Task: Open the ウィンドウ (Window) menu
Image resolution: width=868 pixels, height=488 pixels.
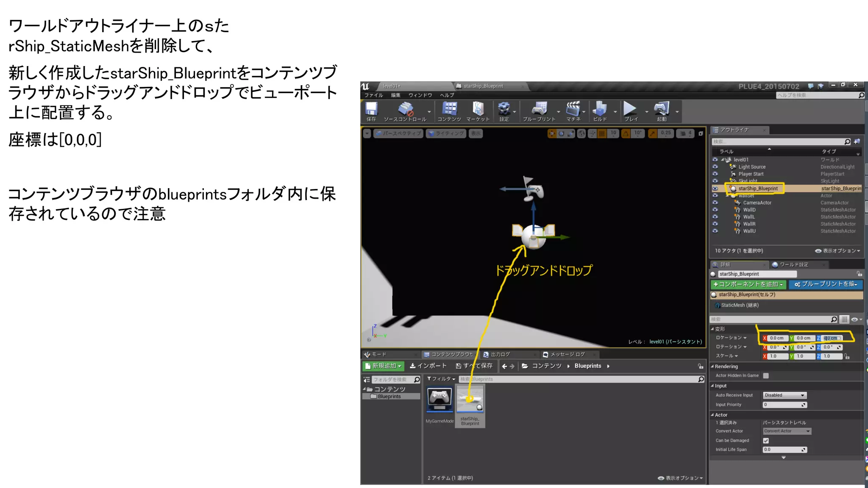Action: click(420, 95)
